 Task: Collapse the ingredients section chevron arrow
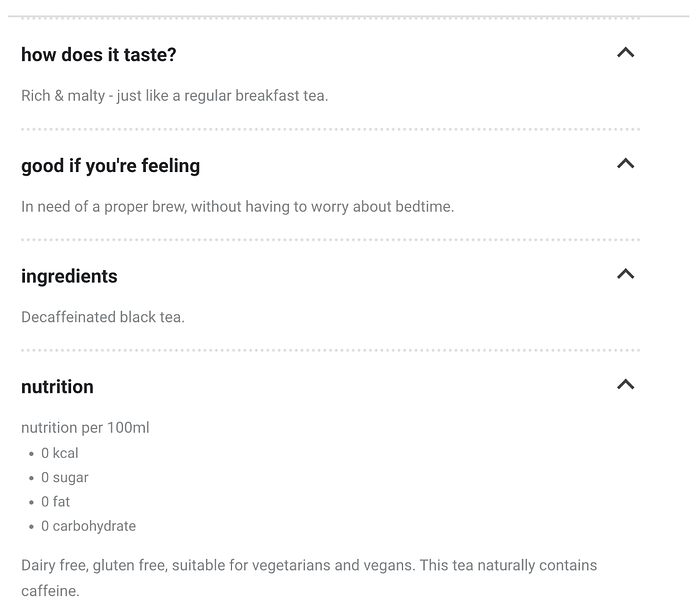click(x=625, y=274)
